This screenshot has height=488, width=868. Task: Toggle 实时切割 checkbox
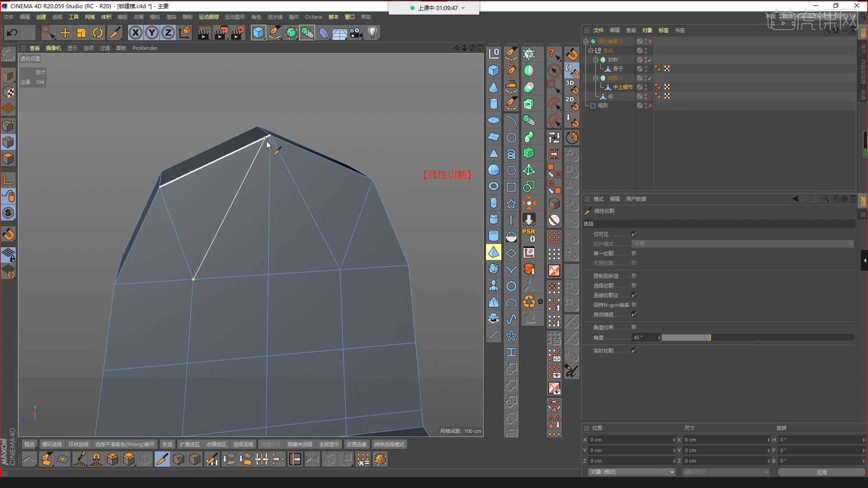[x=634, y=351]
